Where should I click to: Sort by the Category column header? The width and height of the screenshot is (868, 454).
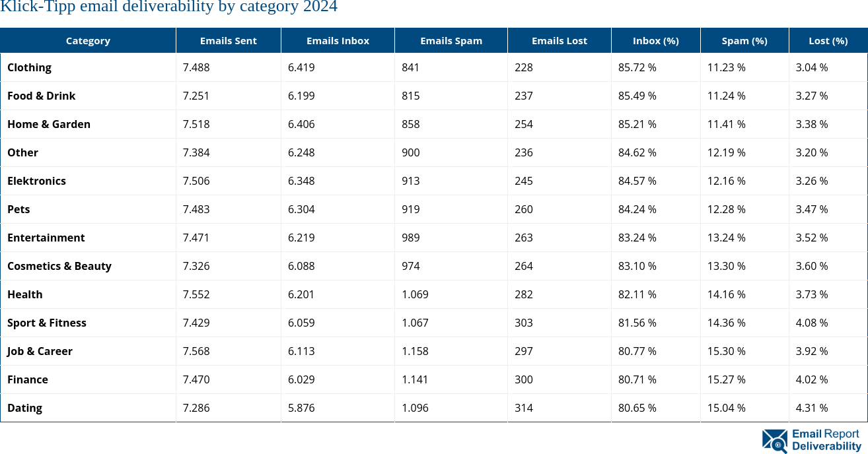click(88, 40)
